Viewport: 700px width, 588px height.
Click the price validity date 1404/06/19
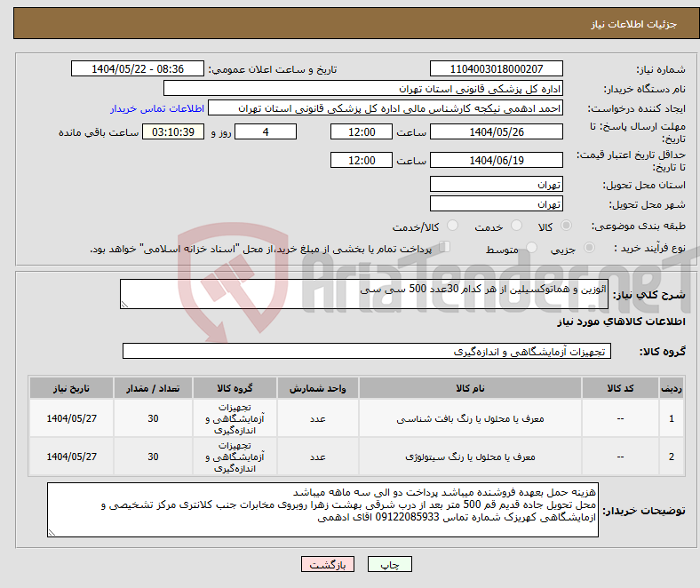point(497,160)
